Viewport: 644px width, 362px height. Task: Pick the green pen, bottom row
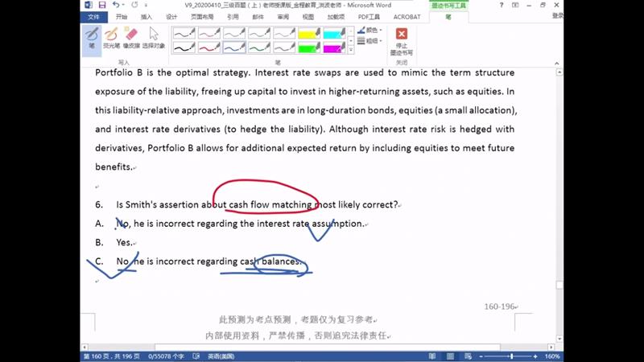pos(259,47)
